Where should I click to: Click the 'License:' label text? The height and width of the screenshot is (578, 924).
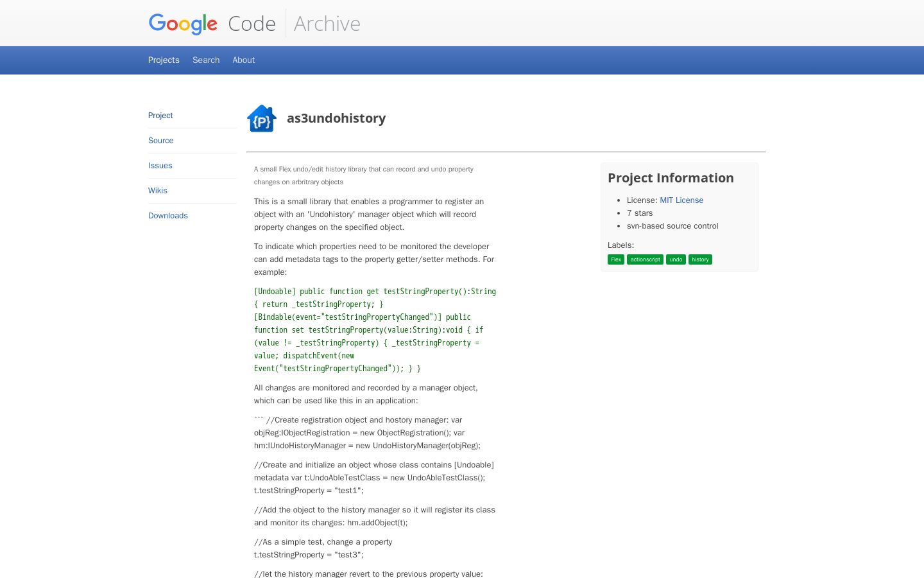click(642, 200)
